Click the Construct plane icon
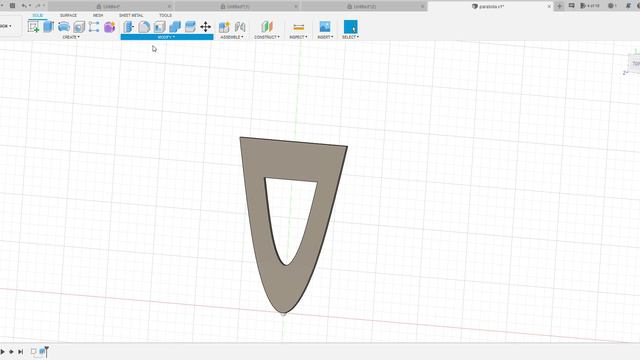 coord(267,27)
